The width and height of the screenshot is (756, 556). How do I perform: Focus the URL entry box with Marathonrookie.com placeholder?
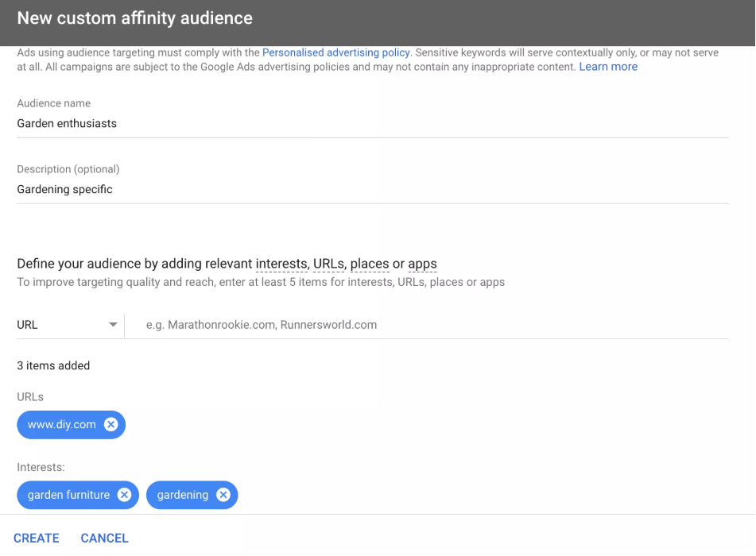429,325
